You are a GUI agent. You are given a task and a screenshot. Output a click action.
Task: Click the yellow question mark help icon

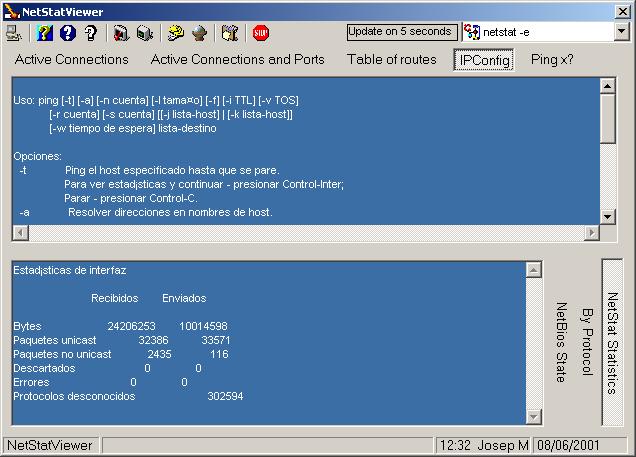(44, 33)
